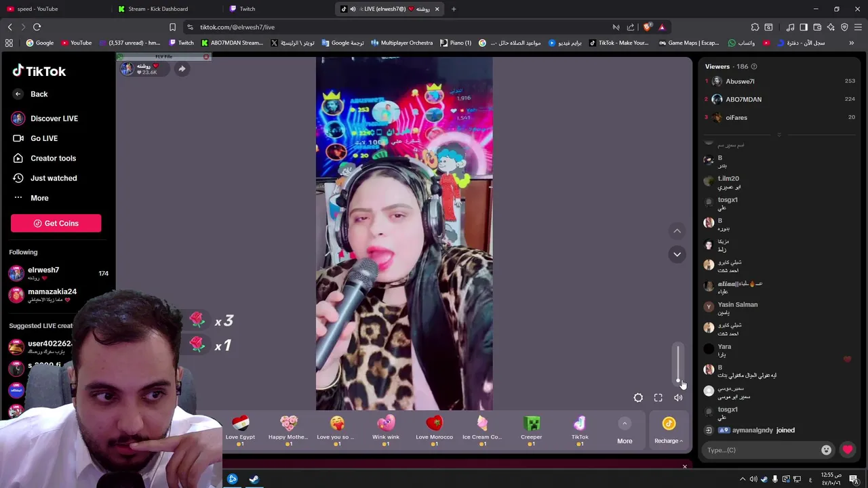Click the Viewers info icon
This screenshot has height=488, width=868.
[x=754, y=66]
